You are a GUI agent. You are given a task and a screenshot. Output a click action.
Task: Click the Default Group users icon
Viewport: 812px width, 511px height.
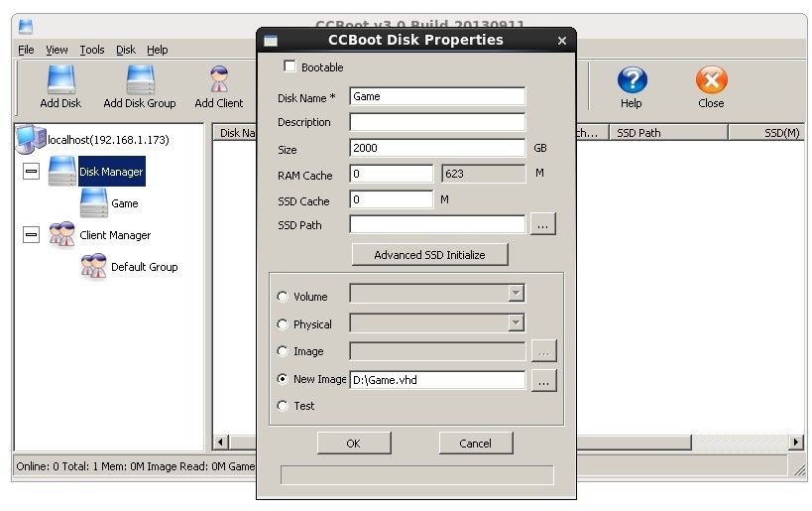94,266
